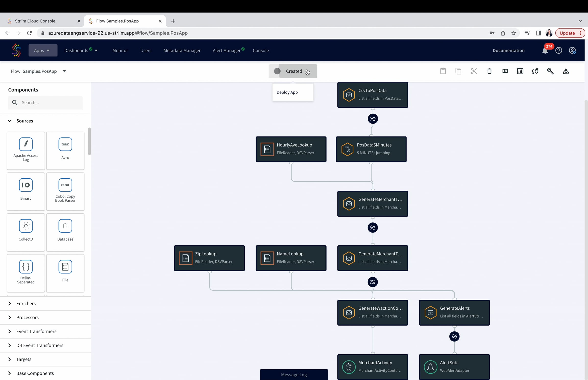
Task: Select Deploy App from the menu
Action: point(287,92)
